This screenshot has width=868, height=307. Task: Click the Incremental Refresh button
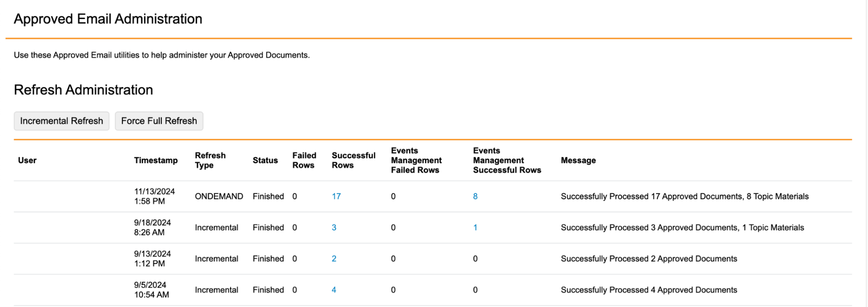[61, 121]
